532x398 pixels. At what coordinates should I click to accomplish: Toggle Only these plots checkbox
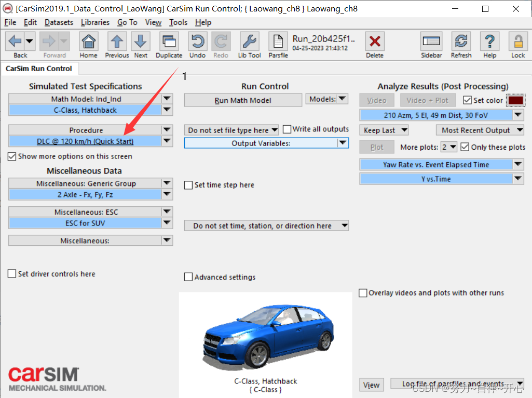tap(465, 147)
